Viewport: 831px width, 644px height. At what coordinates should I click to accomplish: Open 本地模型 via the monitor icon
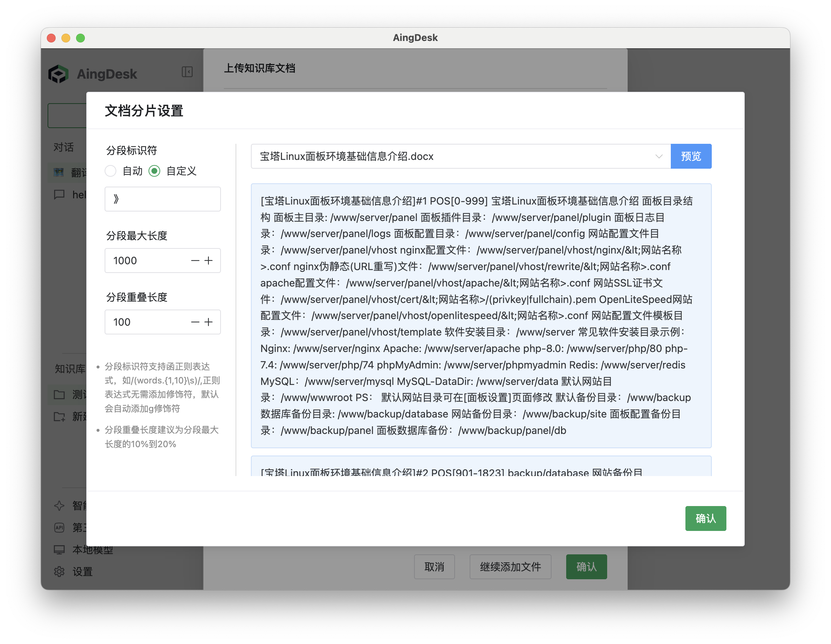tap(59, 549)
